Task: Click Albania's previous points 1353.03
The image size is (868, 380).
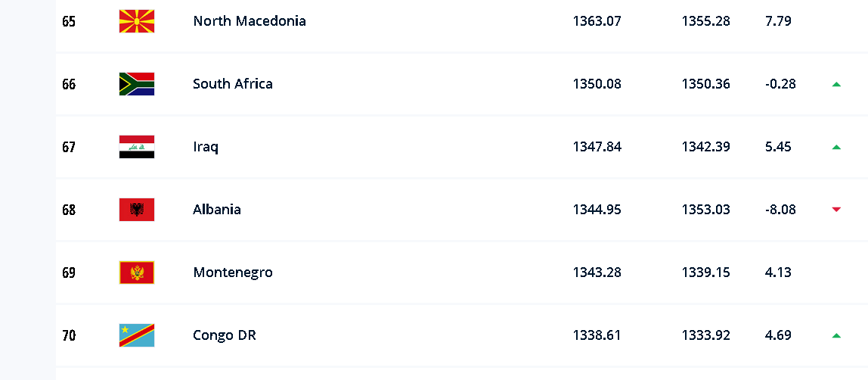Action: pyautogui.click(x=706, y=210)
